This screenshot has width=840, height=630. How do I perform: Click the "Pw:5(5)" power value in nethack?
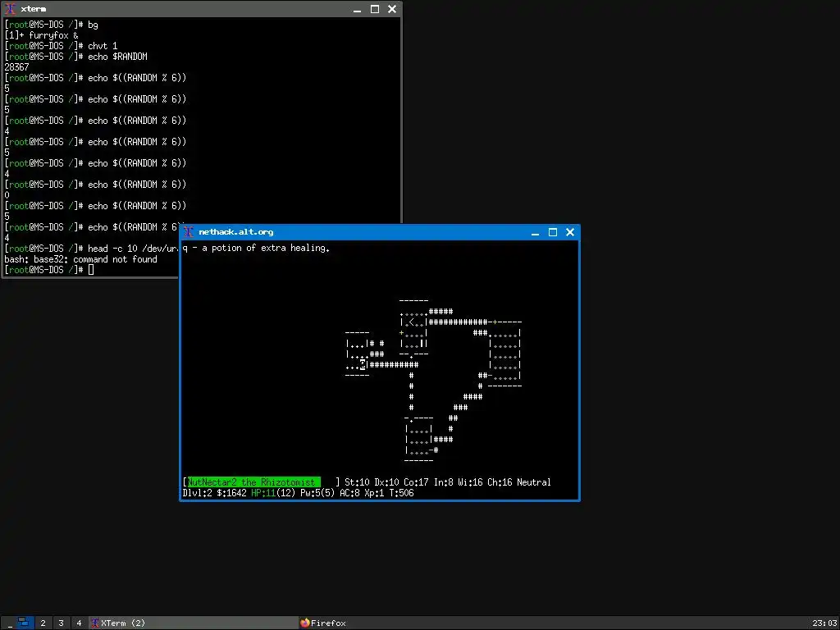tap(317, 493)
